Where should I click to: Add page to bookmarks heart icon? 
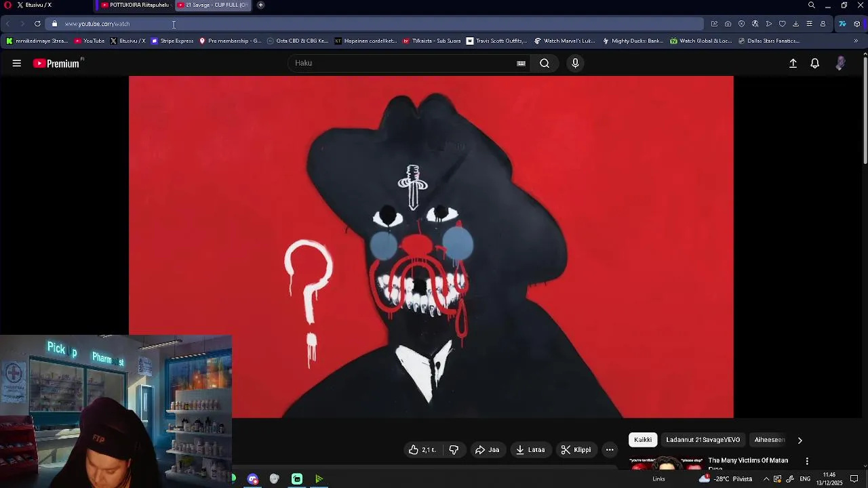click(782, 24)
